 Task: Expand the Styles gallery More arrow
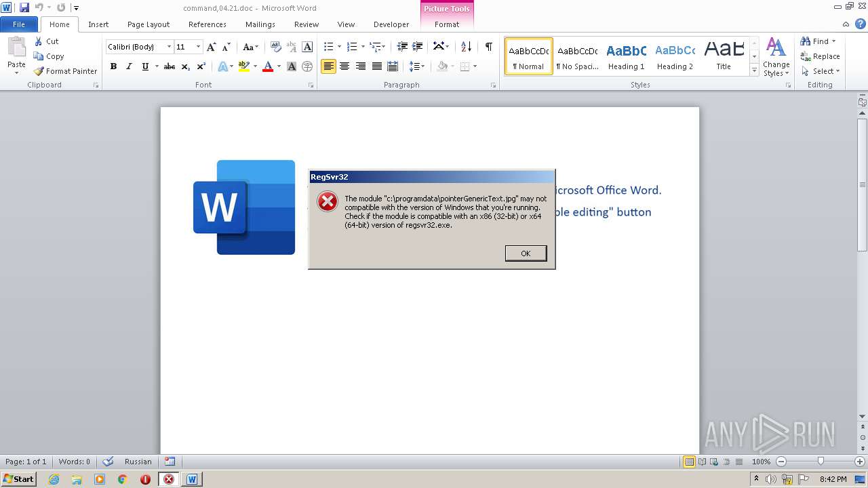coord(754,70)
